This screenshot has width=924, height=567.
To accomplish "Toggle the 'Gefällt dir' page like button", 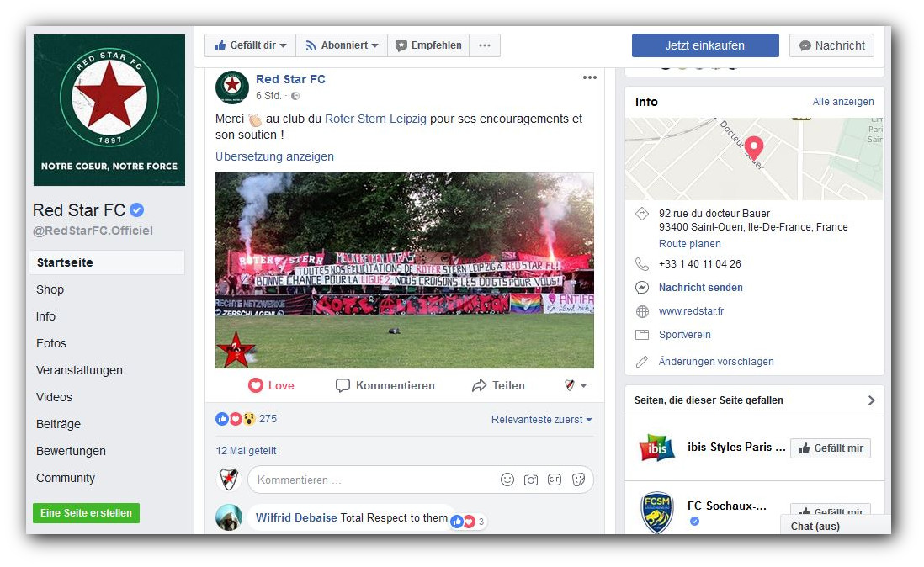I will tap(251, 45).
